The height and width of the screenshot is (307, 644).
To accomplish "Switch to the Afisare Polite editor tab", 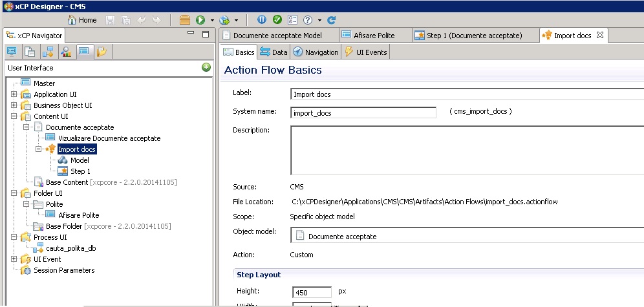I will 374,36.
